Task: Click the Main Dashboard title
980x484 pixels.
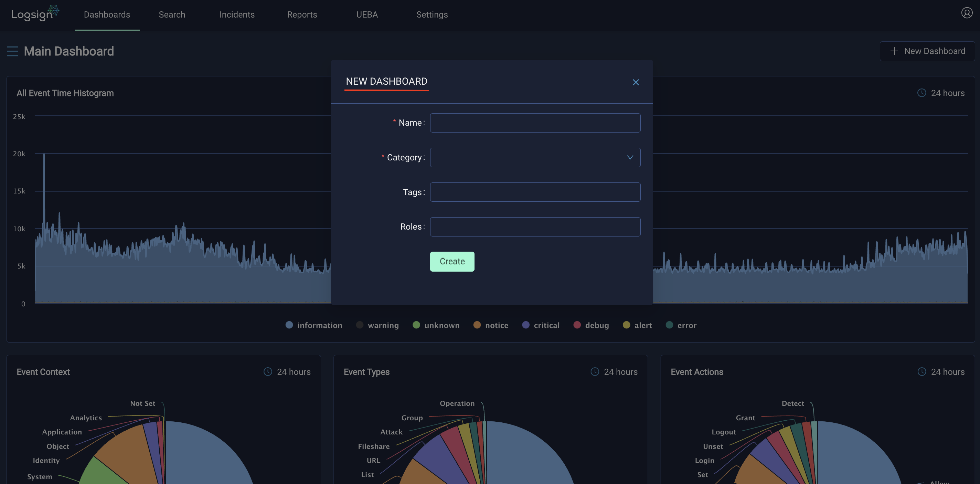Action: coord(69,51)
